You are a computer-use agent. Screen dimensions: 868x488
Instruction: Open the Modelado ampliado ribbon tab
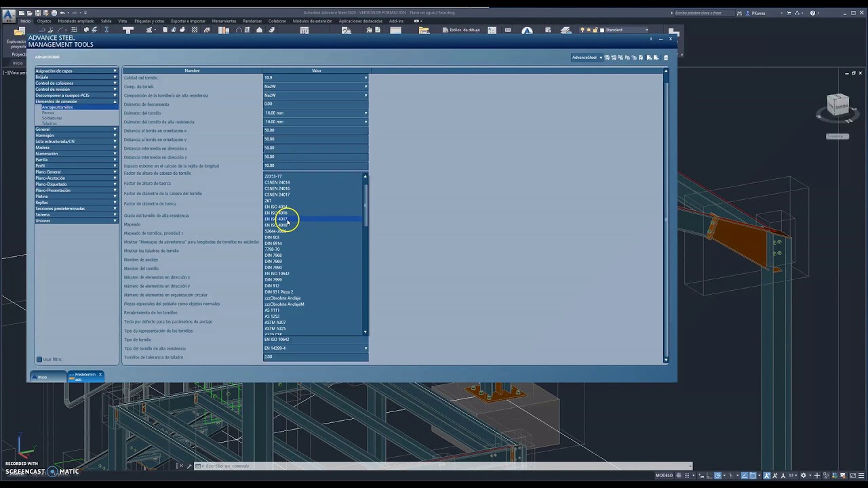click(76, 21)
